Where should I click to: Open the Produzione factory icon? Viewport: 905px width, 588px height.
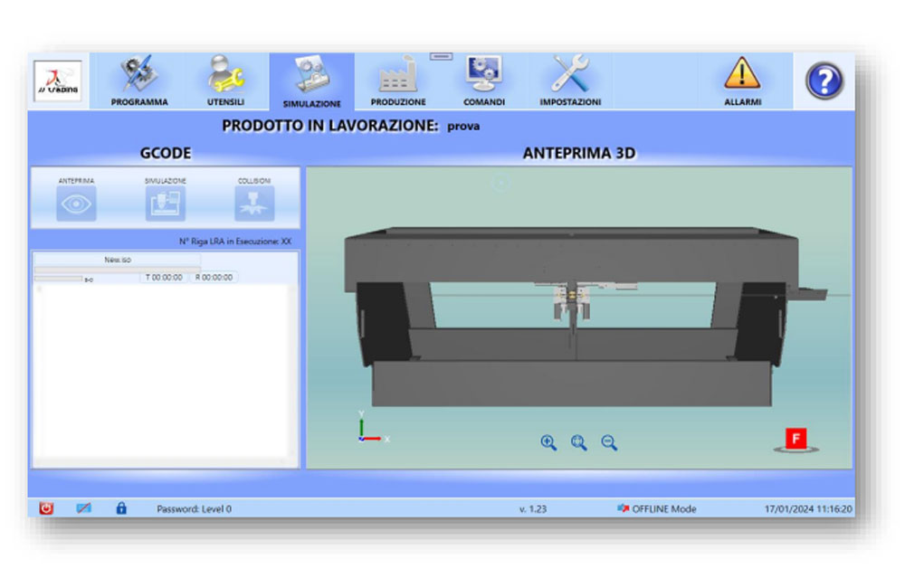coord(397,81)
